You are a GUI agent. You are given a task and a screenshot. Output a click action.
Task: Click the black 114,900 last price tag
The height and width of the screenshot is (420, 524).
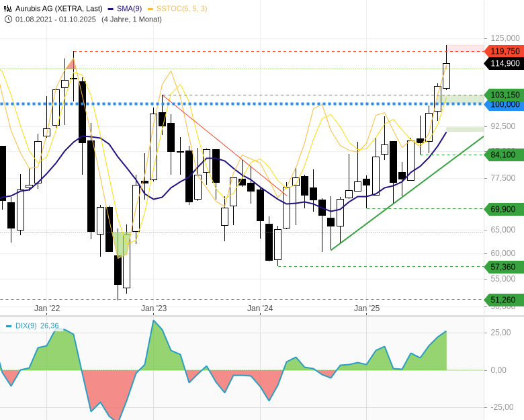[x=505, y=63]
